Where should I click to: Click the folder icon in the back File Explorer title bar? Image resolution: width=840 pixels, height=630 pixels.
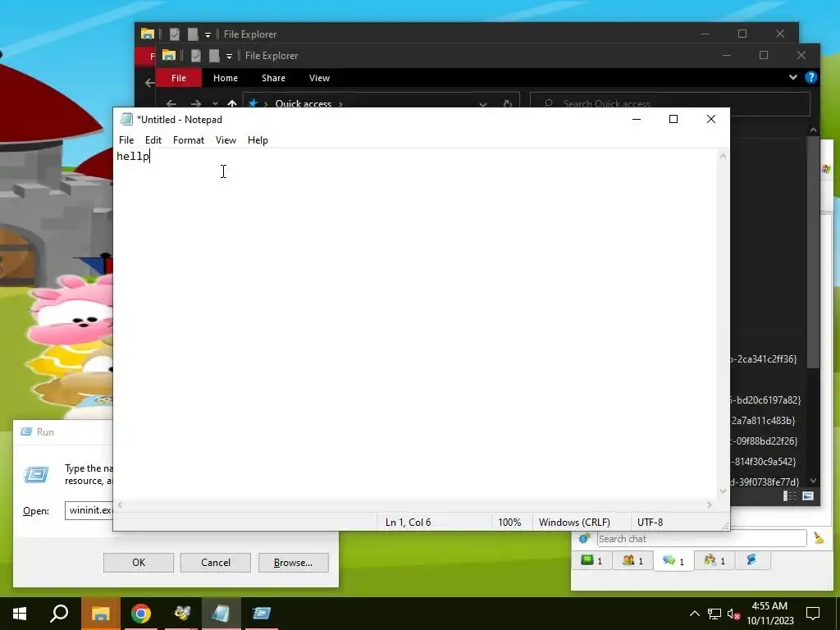(148, 34)
